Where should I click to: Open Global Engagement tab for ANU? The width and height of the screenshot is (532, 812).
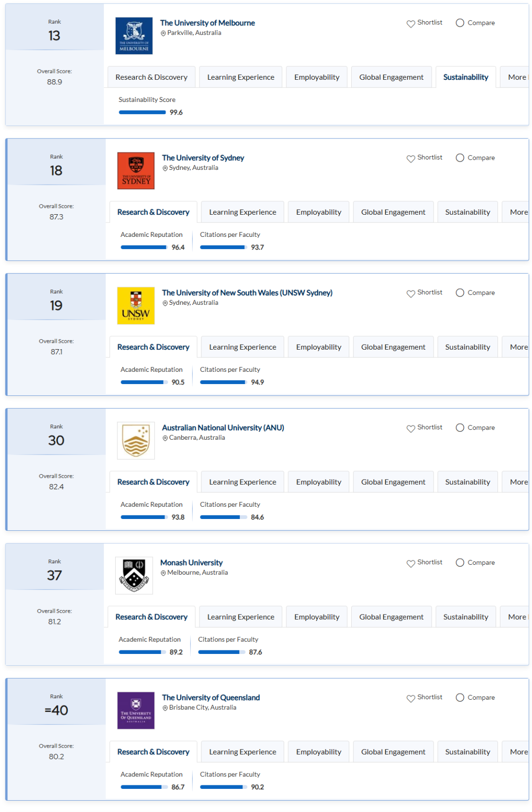tap(393, 482)
